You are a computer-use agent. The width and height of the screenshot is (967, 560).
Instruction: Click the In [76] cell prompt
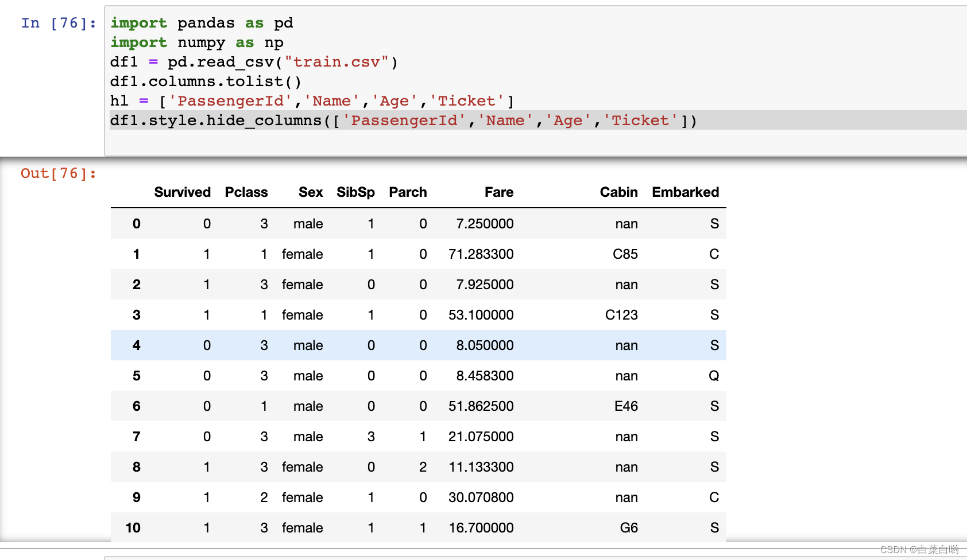pyautogui.click(x=59, y=23)
